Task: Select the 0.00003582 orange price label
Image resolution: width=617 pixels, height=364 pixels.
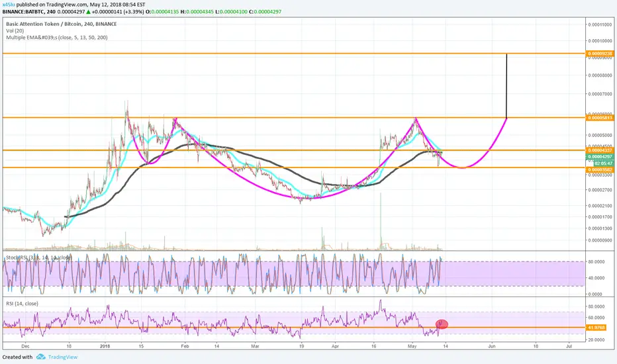Action: point(600,169)
